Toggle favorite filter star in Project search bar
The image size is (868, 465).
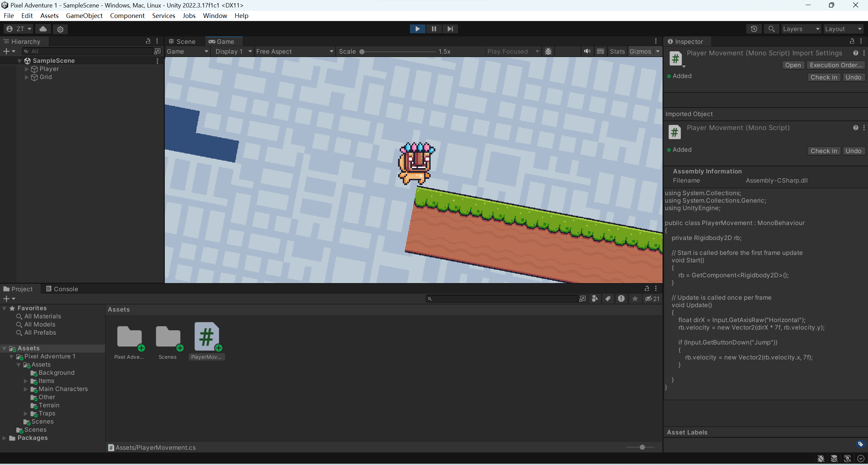(634, 299)
